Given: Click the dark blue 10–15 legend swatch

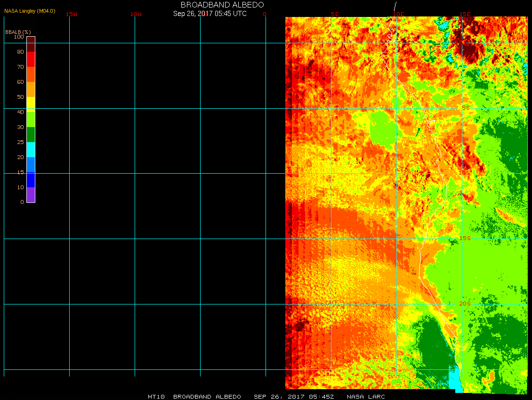Looking at the screenshot, I should [31, 180].
